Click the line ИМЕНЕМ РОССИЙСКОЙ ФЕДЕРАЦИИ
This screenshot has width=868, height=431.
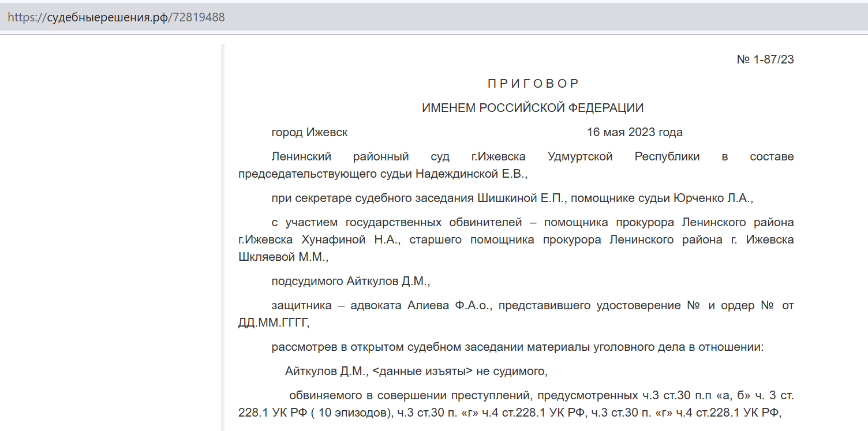(x=533, y=108)
